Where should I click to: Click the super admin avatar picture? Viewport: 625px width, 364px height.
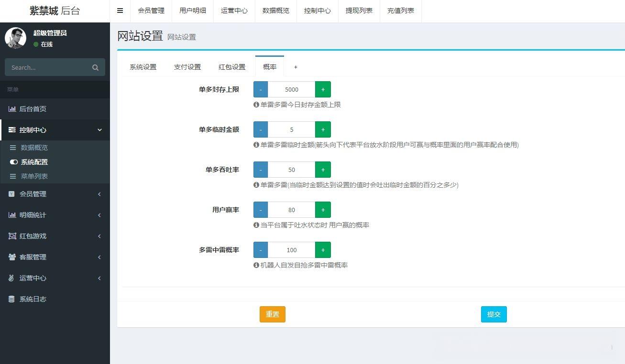coord(15,38)
